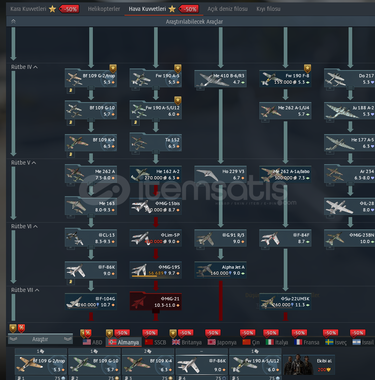Select the Ta 152 aircraft card
Image resolution: width=375 pixels, height=380 pixels.
pos(155,143)
